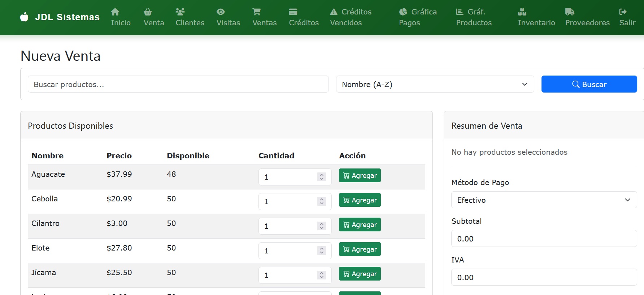This screenshot has height=295, width=644.
Task: Open Visitas with the eye icon
Action: pyautogui.click(x=221, y=12)
